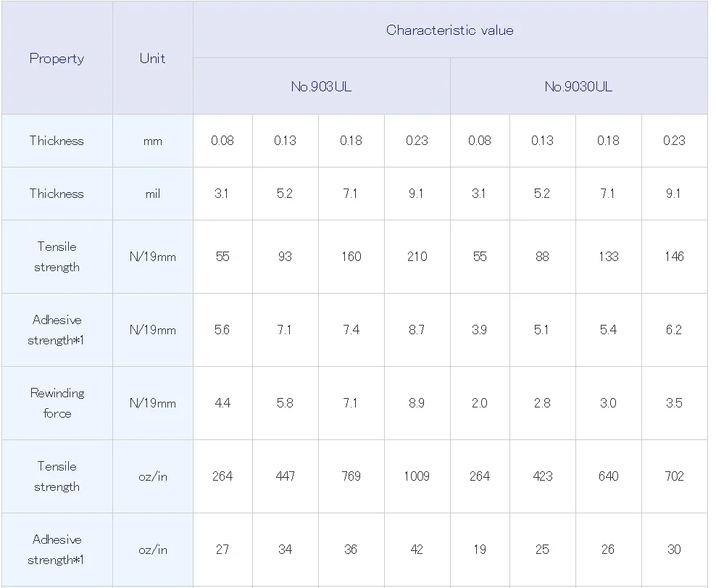Click the adhesive strength value 8.7
This screenshot has width=716, height=588.
coord(417,330)
